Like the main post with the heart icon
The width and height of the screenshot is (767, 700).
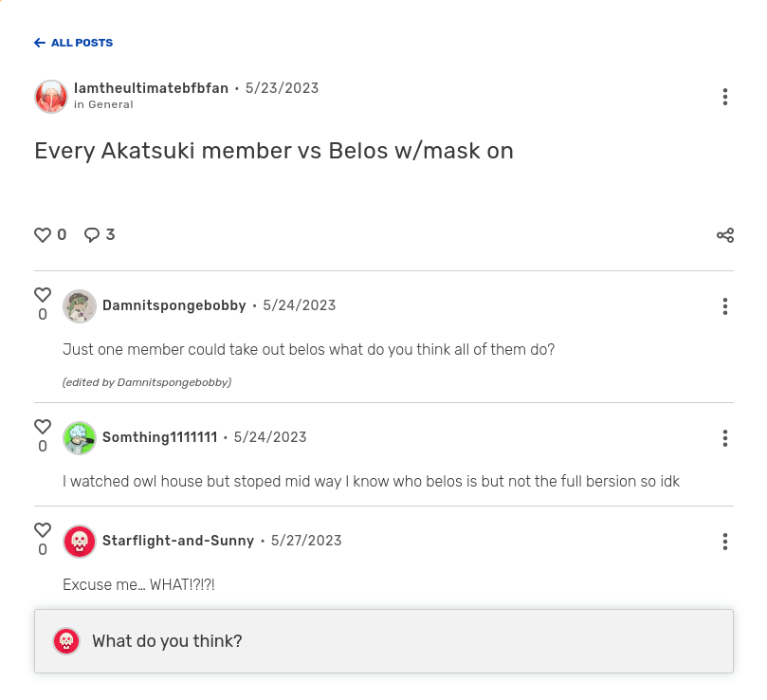click(x=43, y=235)
